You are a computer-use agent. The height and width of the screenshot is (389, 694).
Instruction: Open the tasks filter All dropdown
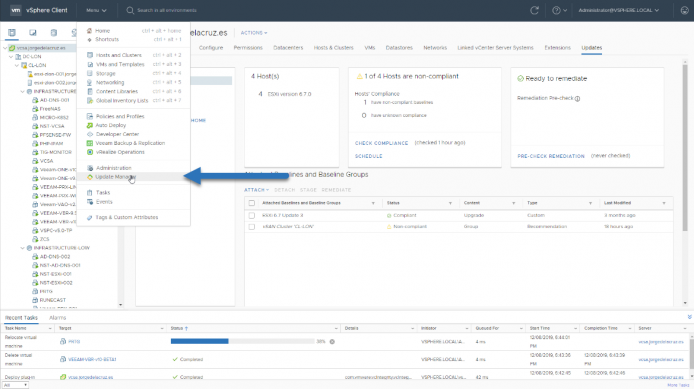click(15, 385)
